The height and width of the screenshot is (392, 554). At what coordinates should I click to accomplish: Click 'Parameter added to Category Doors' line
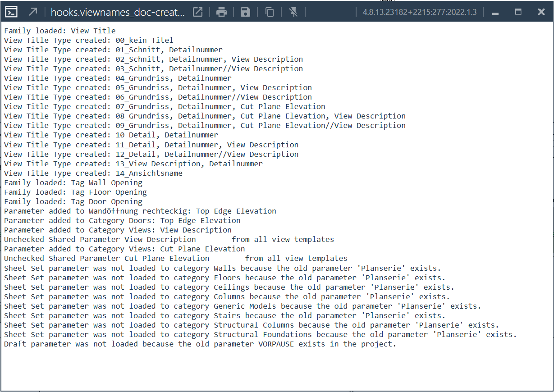[x=122, y=221]
